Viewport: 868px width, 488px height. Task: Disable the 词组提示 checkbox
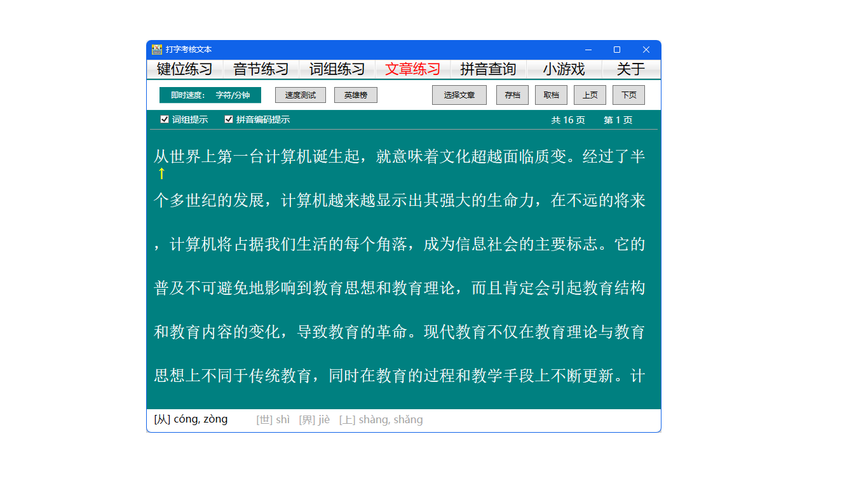pyautogui.click(x=165, y=119)
